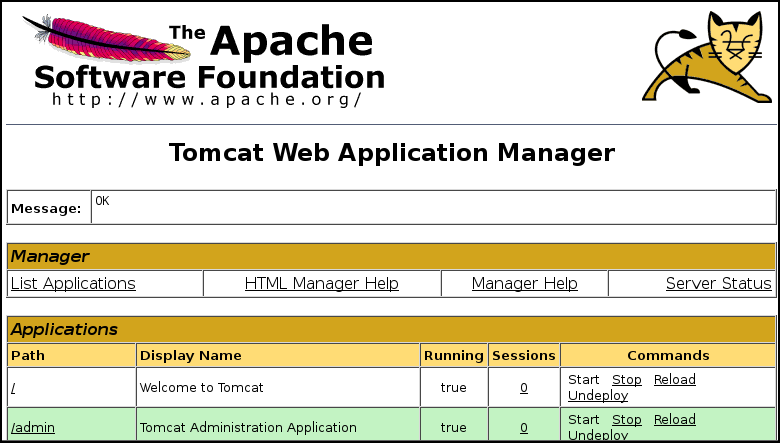The height and width of the screenshot is (443, 780).
Task: Stop the Tomcat Administration Application
Action: tap(627, 420)
